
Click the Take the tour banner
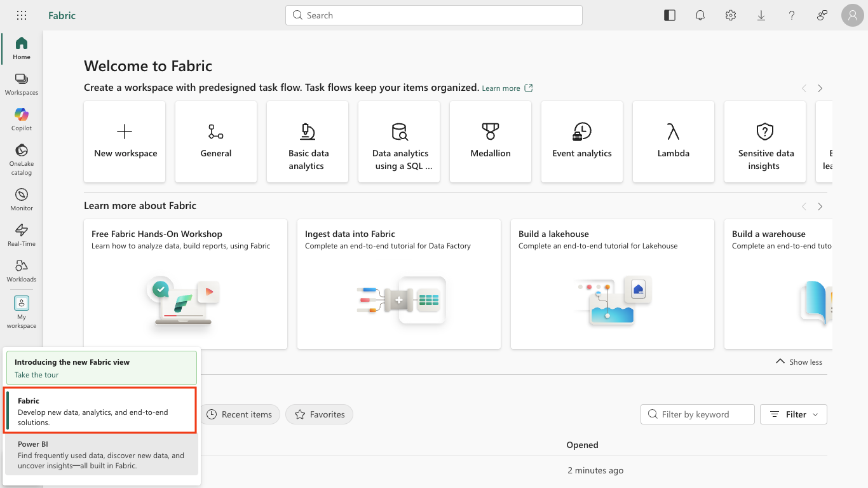[102, 368]
